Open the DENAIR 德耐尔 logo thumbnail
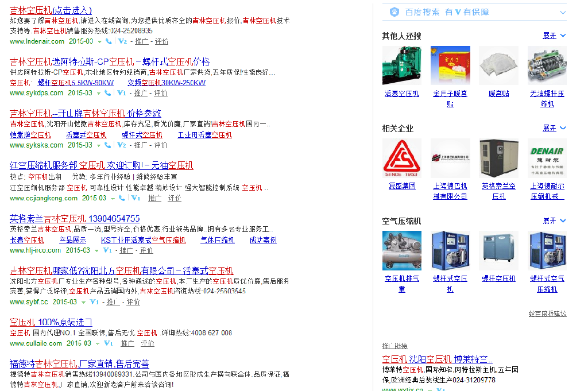 point(547,158)
